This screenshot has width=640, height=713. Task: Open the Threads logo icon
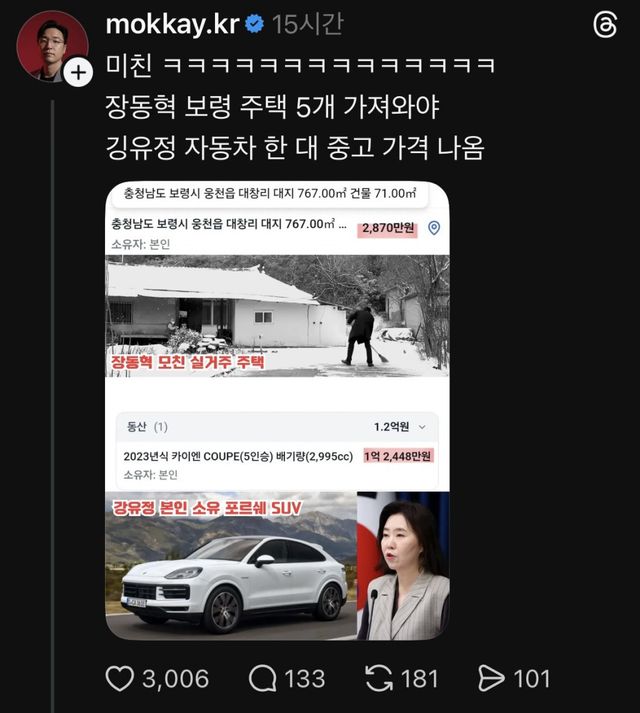pos(605,25)
